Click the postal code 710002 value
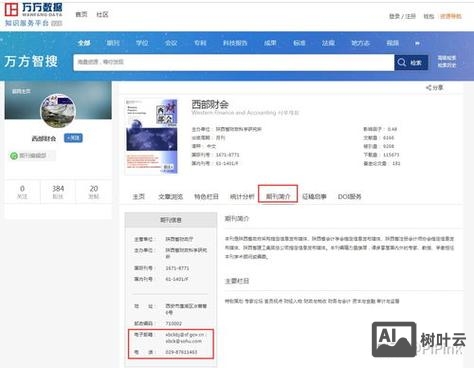The height and width of the screenshot is (368, 474). [174, 324]
